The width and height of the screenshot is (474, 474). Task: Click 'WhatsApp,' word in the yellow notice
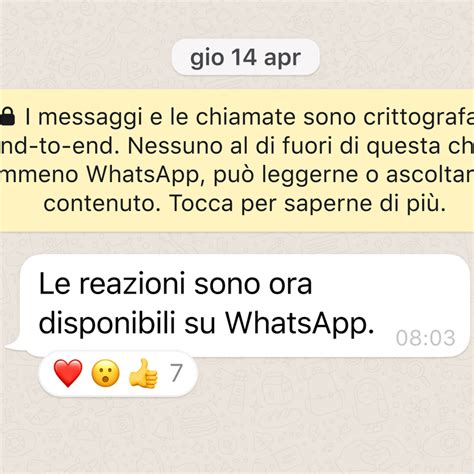pyautogui.click(x=143, y=175)
